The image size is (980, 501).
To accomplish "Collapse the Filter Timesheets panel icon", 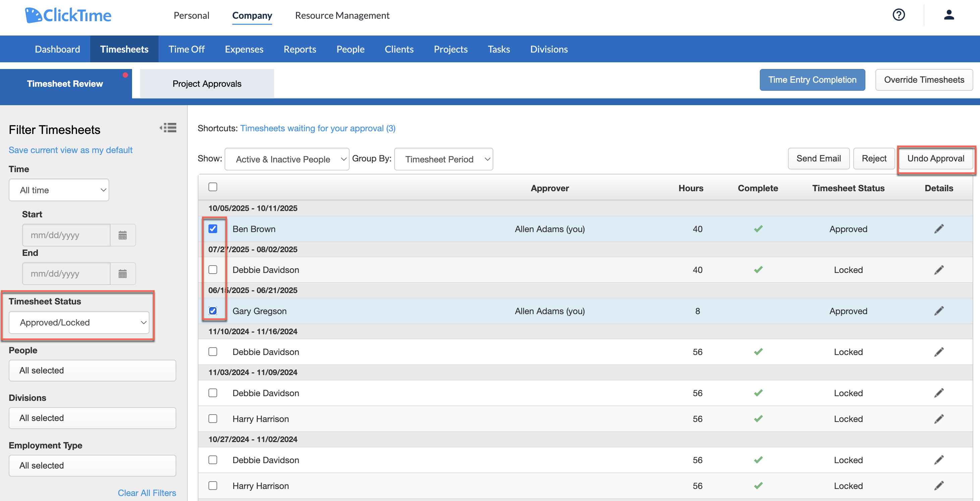I will (x=168, y=128).
